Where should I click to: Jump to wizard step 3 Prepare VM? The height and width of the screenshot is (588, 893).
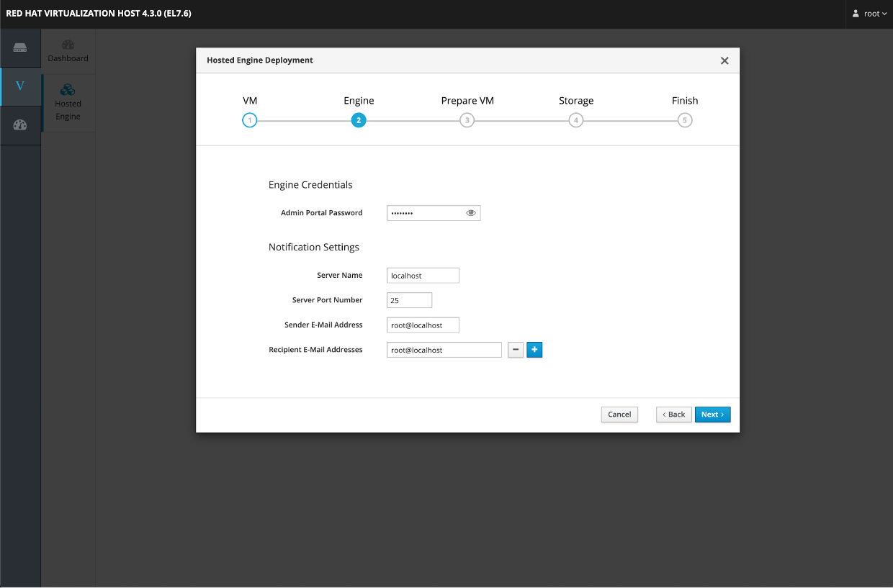click(x=467, y=120)
